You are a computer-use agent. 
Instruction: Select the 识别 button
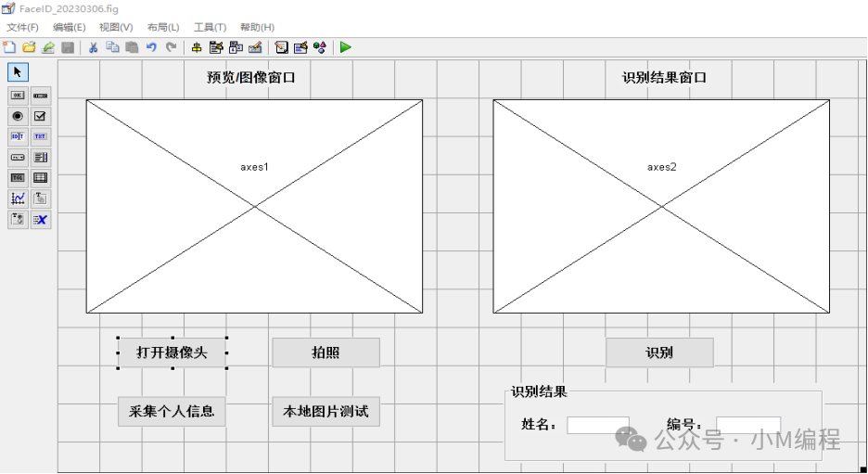click(659, 352)
